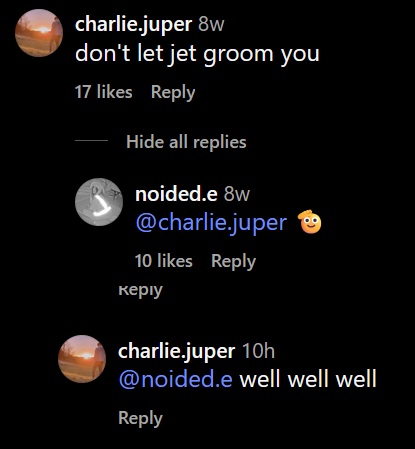Click the 10h timestamp

[x=258, y=351]
